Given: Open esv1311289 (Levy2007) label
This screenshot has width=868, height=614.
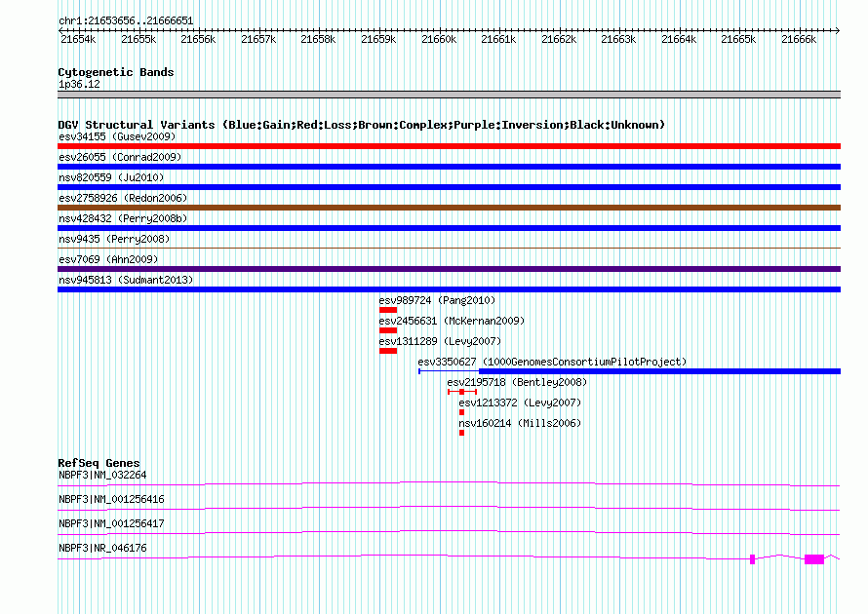Looking at the screenshot, I should [440, 341].
